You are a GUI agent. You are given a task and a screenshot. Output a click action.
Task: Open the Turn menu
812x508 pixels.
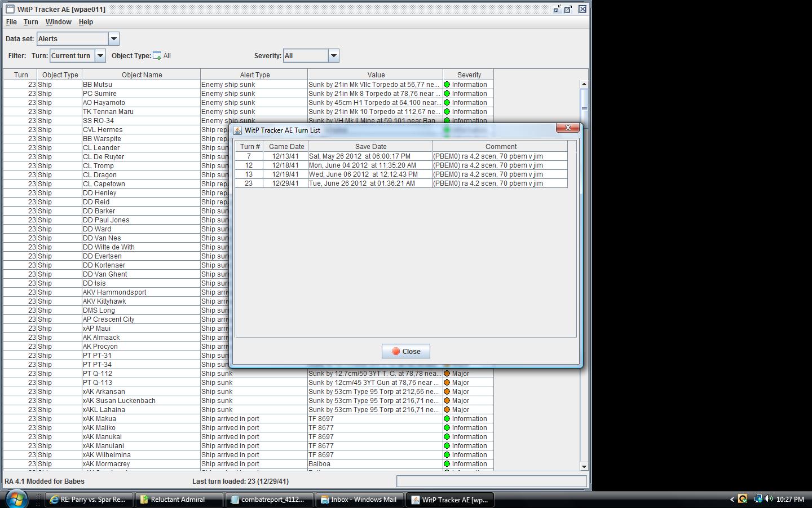31,22
